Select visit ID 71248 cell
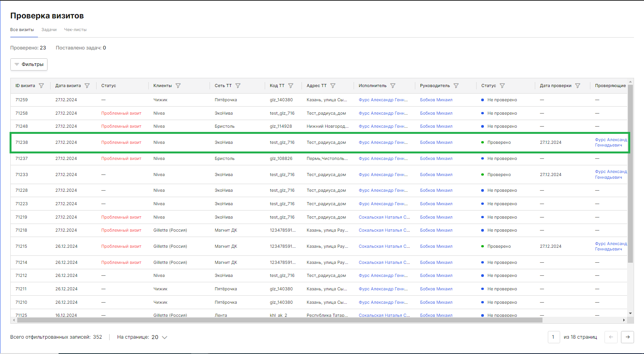This screenshot has height=354, width=644. pyautogui.click(x=21, y=126)
